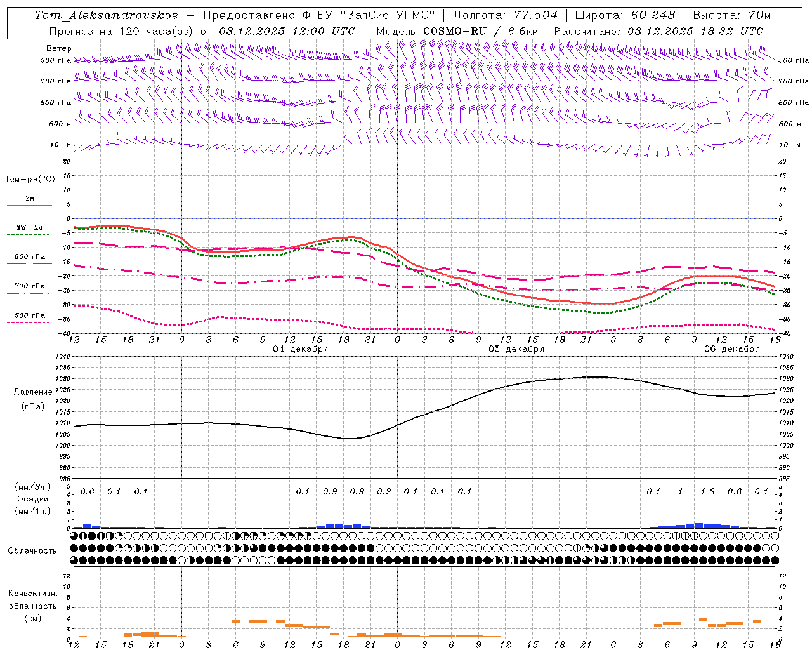Click the Облачность cloud cover label
This screenshot has width=812, height=650.
point(32,551)
